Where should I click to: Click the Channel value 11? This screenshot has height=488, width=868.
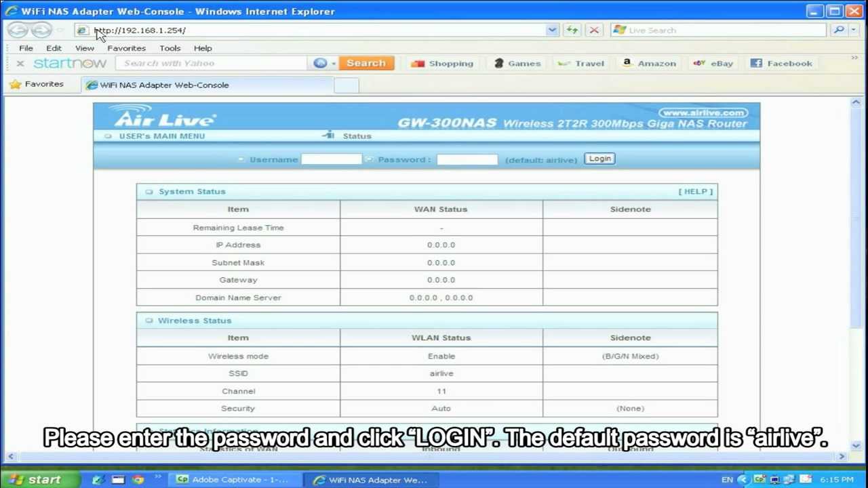click(x=441, y=391)
